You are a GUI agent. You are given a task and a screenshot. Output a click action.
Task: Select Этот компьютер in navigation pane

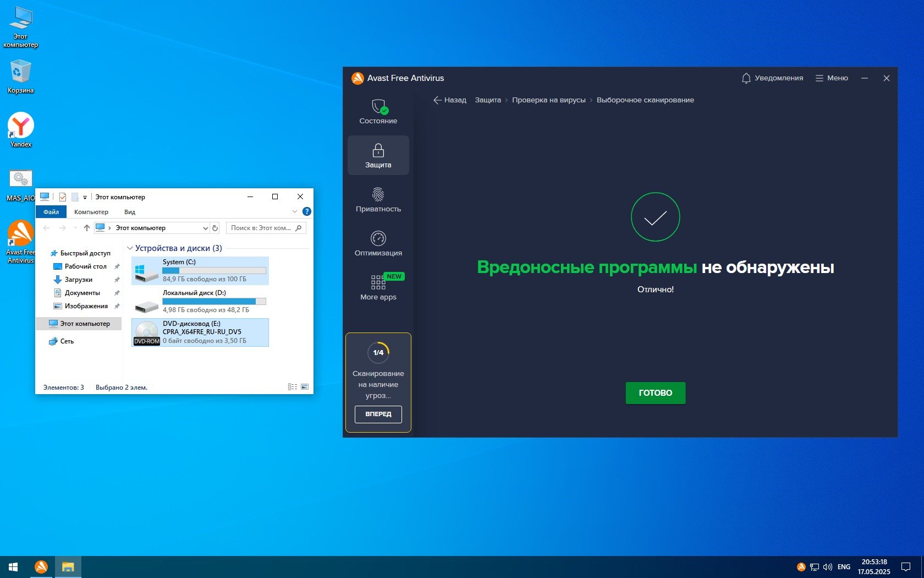click(79, 324)
